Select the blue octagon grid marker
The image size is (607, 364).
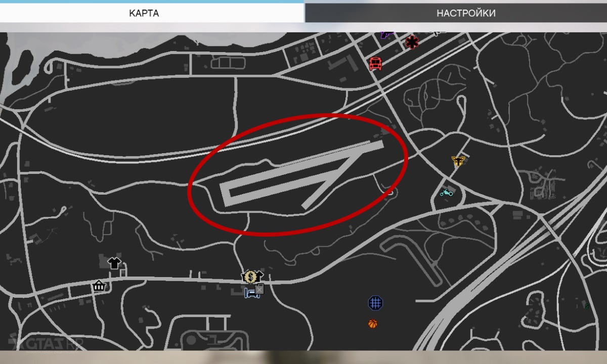[375, 303]
